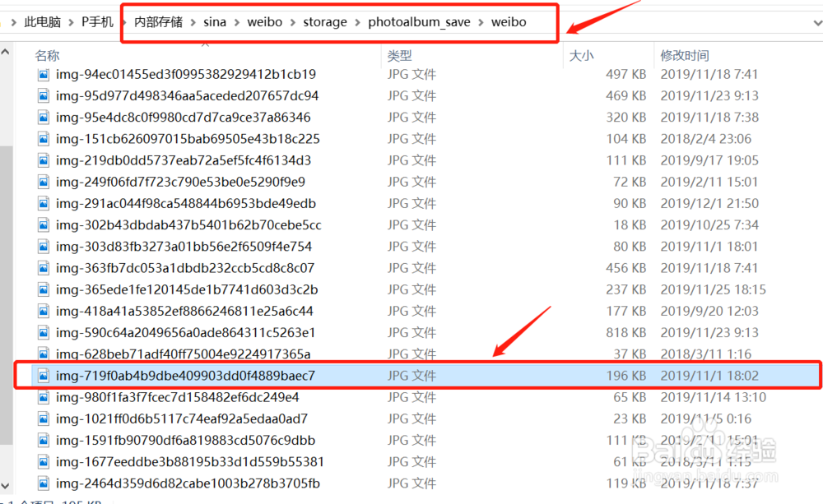
Task: Click the 2019/12/1 21:50 modified date
Action: (709, 203)
